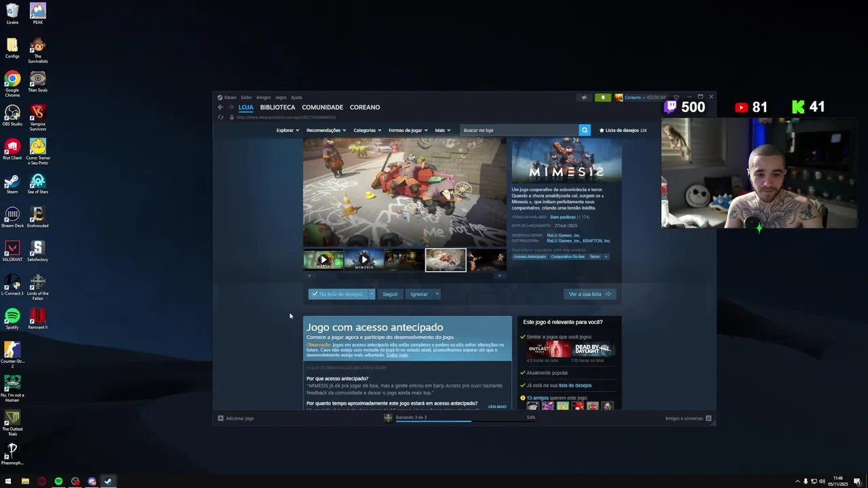Open the Lixeira recycle bin desktop icon
This screenshot has height=488, width=868.
pos(12,14)
